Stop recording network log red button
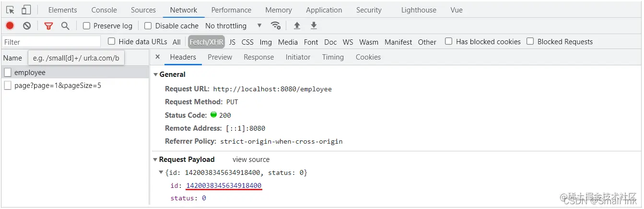644x209 pixels. [x=10, y=26]
